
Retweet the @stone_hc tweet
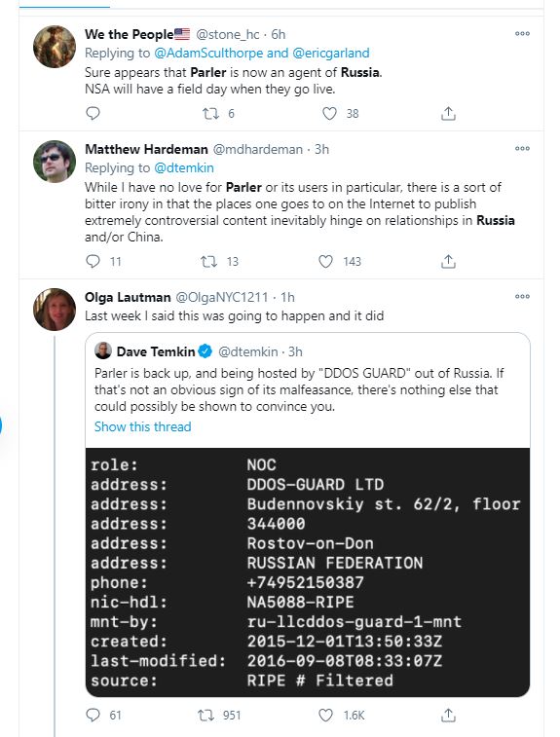(210, 113)
